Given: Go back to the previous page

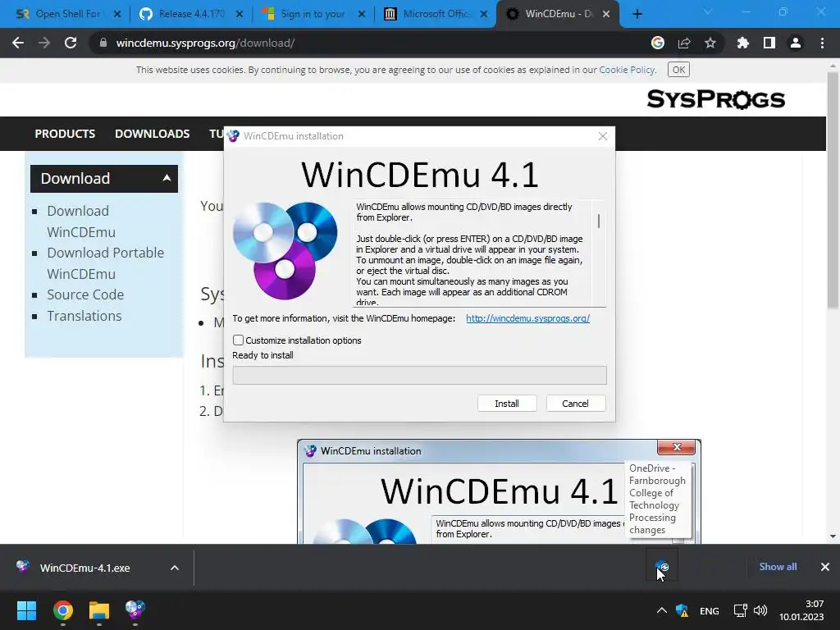Looking at the screenshot, I should (18, 43).
